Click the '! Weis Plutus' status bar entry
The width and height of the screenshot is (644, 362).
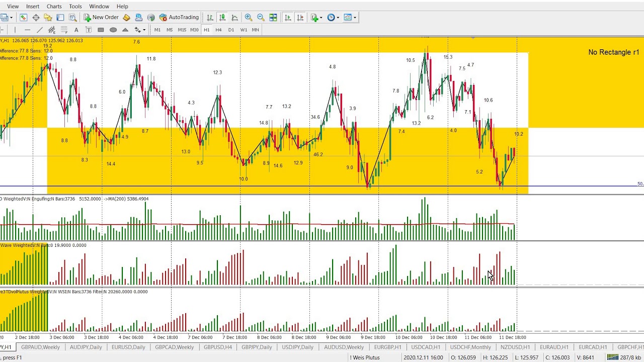tap(365, 357)
